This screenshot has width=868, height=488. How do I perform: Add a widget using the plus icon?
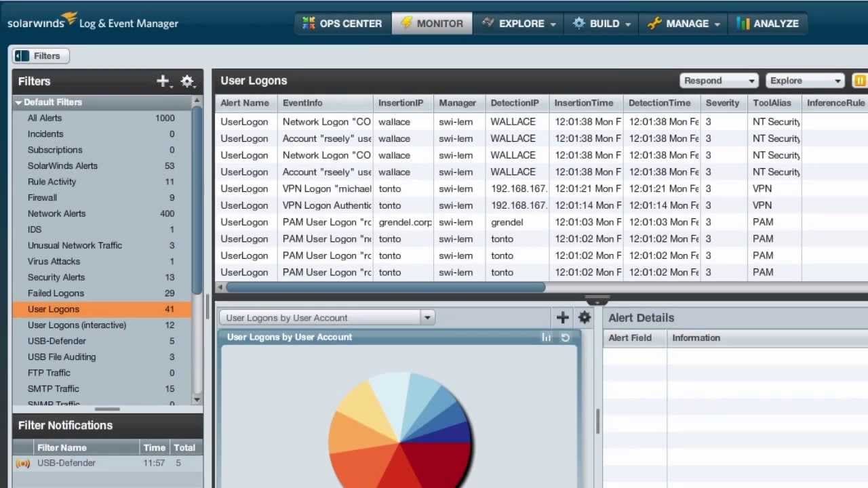click(x=562, y=317)
